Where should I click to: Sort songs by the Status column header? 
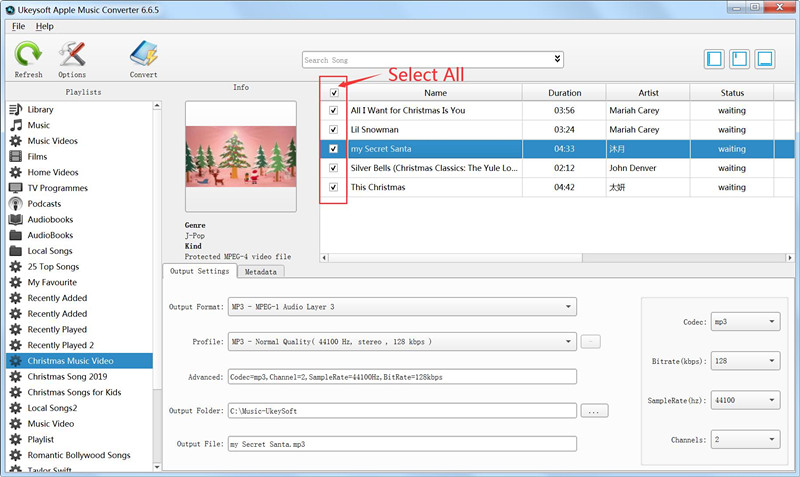pos(732,93)
